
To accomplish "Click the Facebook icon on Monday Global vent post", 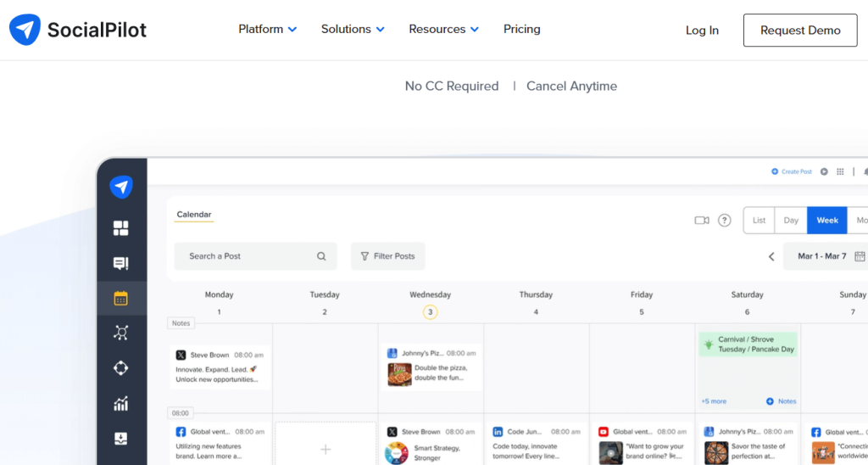I will point(181,432).
